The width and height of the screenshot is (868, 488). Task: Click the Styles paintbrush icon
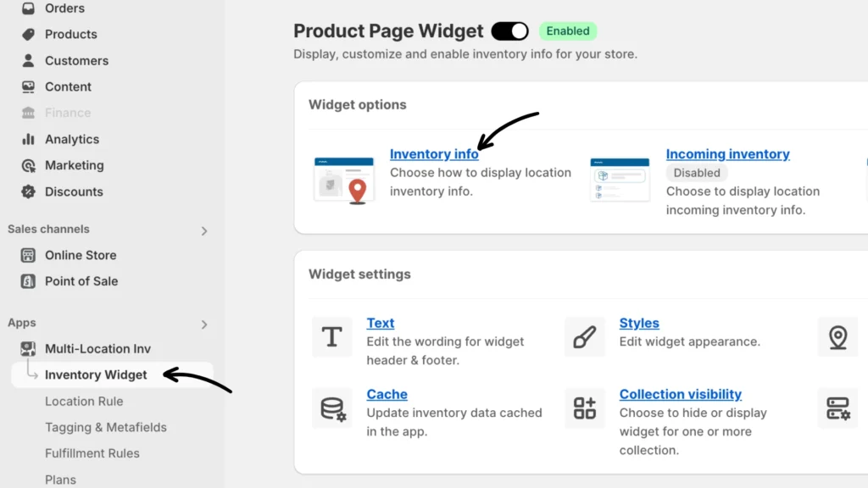coord(585,337)
